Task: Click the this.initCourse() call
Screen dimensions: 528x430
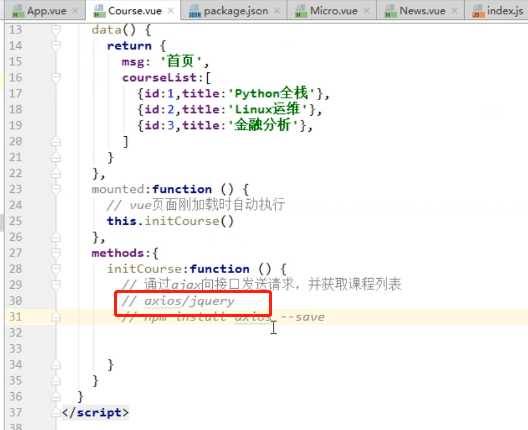Action: [170, 221]
